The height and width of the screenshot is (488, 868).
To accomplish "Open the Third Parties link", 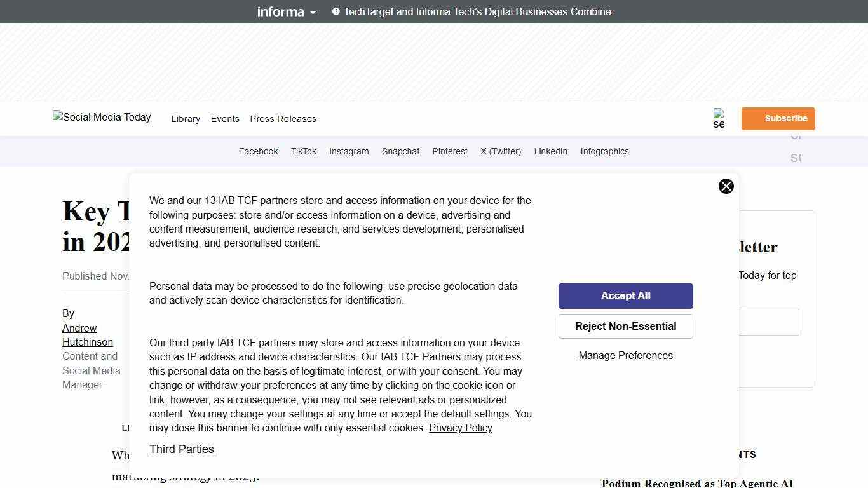I will click(x=182, y=449).
